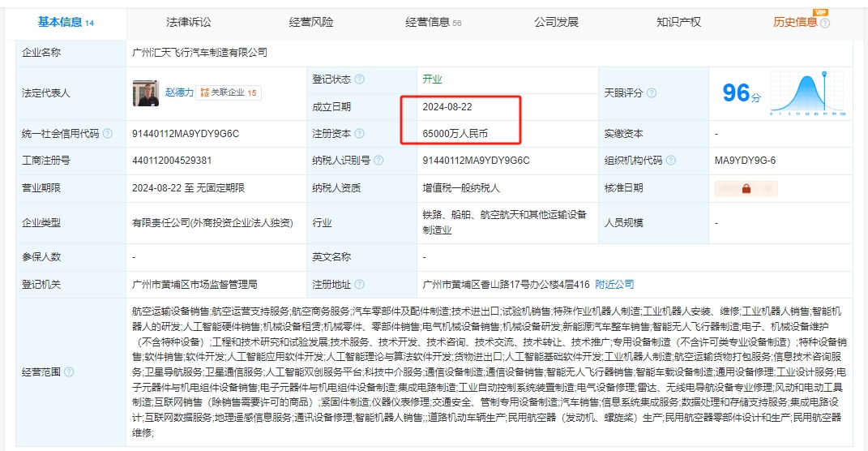Click help icon next to 组织机构代码

coord(671,161)
